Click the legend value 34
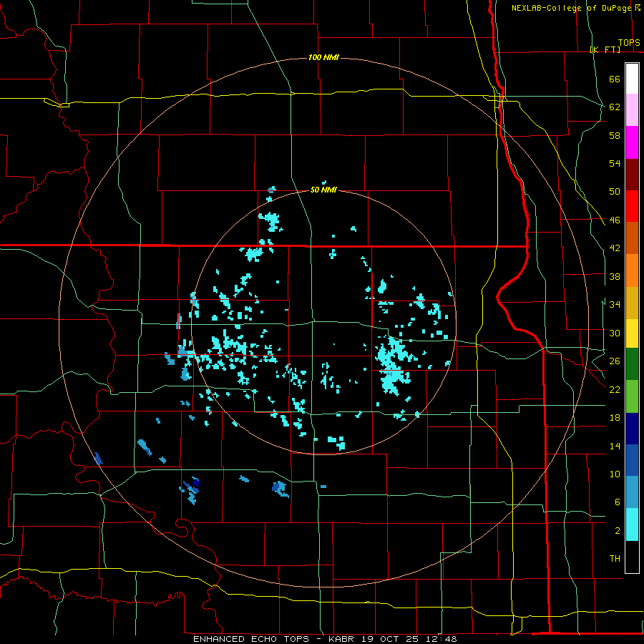Viewport: 644px width, 644px height. point(615,304)
